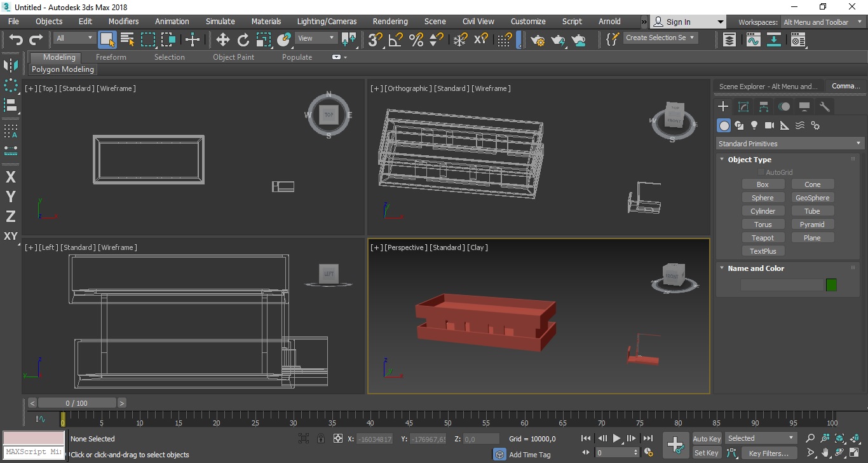Viewport: 868px width, 463px height.
Task: Select Cameras category icon
Action: coord(770,125)
